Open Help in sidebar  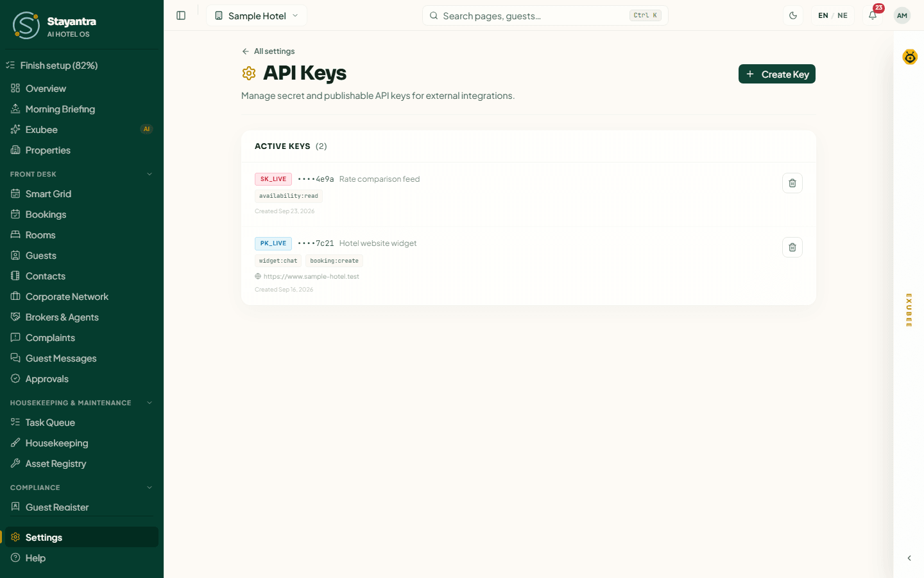pos(81,558)
